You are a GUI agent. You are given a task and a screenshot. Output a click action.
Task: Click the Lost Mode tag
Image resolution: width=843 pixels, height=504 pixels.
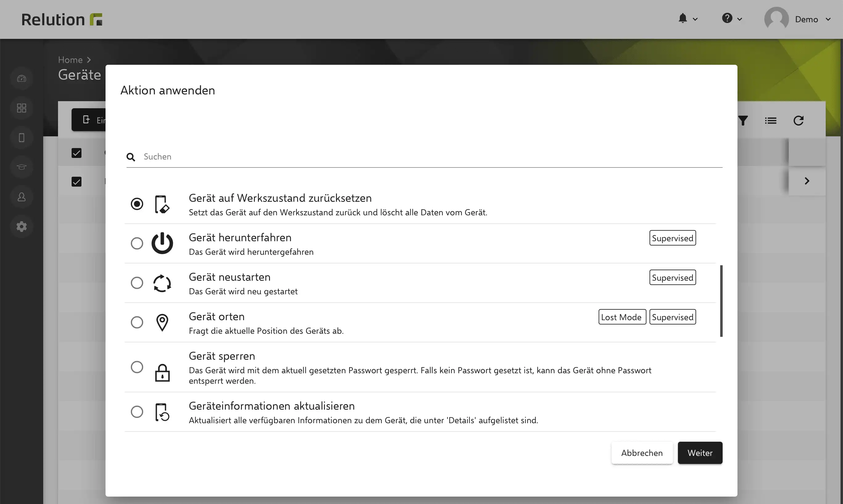point(622,317)
